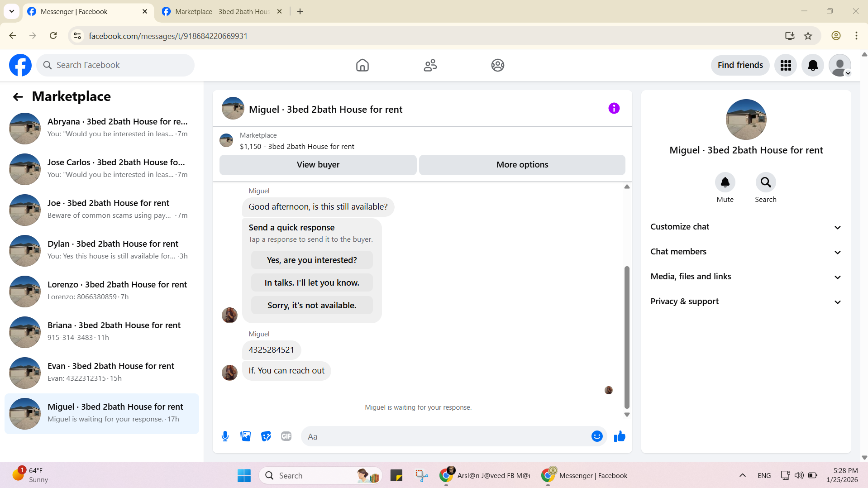Attach a file image icon

tap(246, 436)
